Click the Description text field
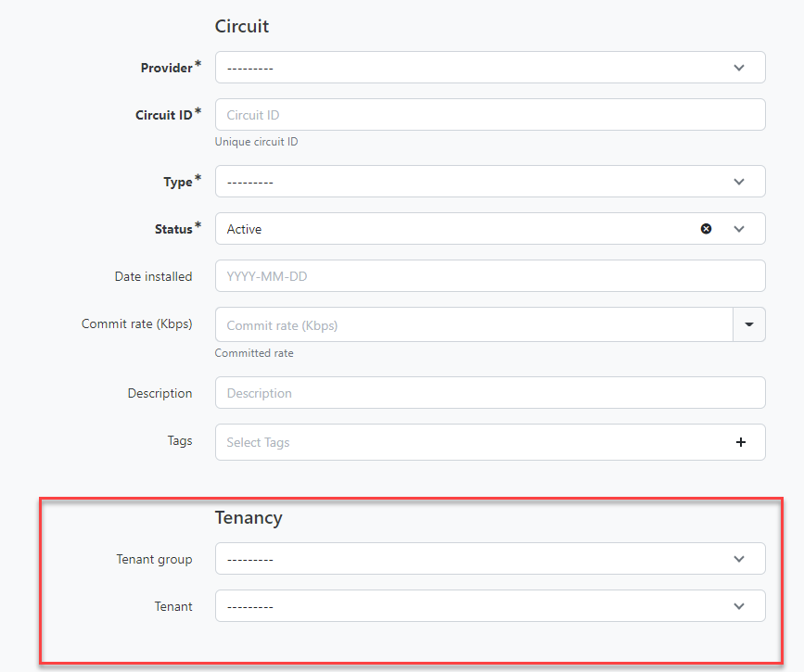 click(491, 393)
